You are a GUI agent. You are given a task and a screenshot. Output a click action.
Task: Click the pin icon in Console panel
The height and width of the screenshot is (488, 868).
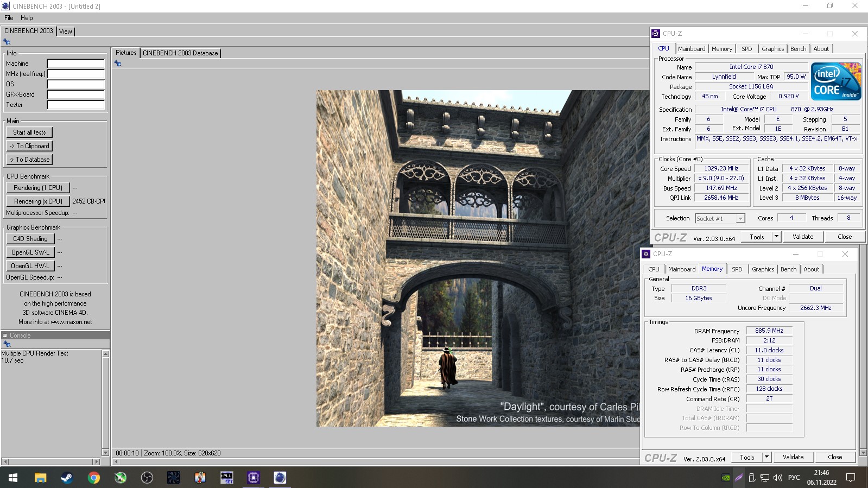click(7, 344)
